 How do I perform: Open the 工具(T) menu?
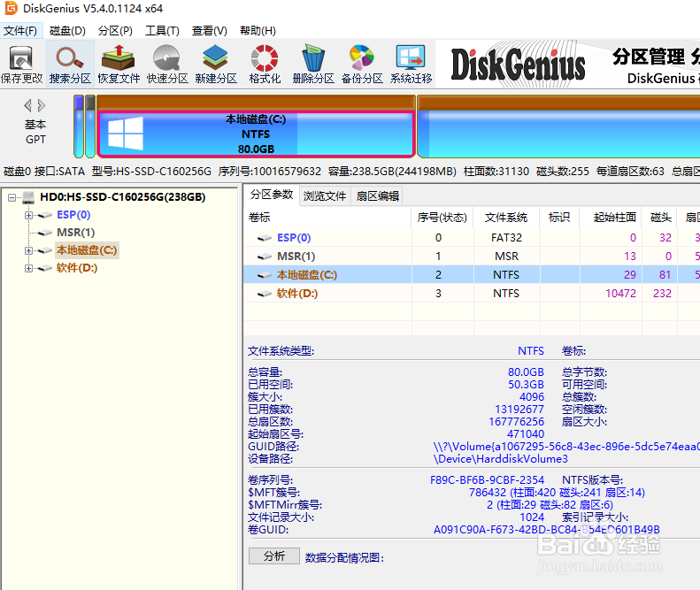[x=162, y=31]
